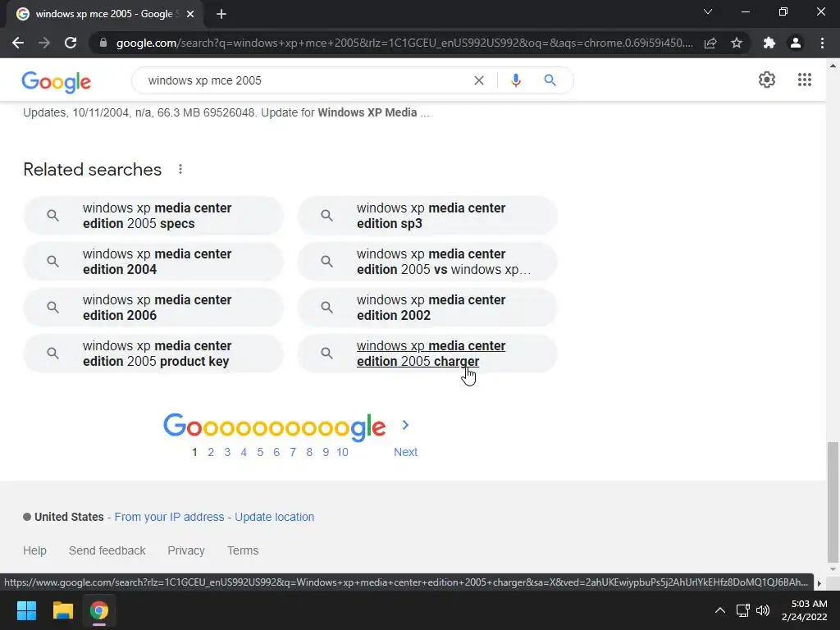Show hidden system tray icons
840x630 pixels.
point(720,610)
